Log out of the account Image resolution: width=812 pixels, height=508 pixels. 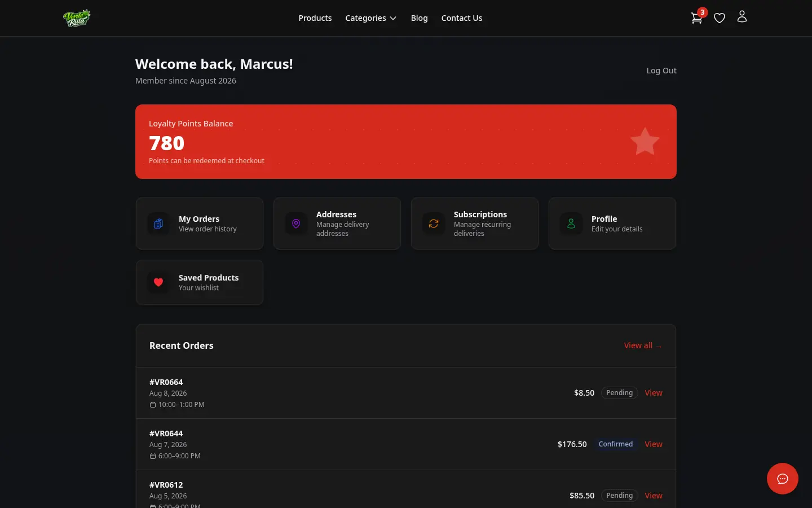(661, 71)
